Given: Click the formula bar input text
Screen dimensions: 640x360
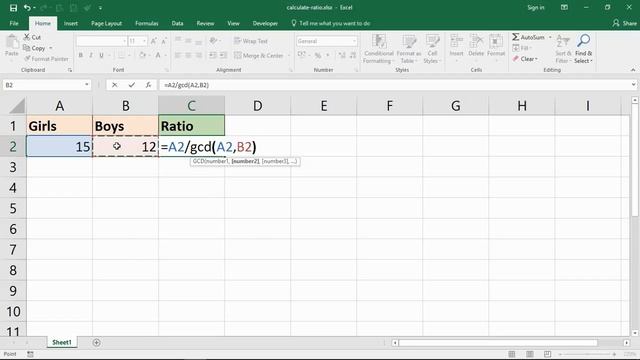Looking at the screenshot, I should point(187,85).
